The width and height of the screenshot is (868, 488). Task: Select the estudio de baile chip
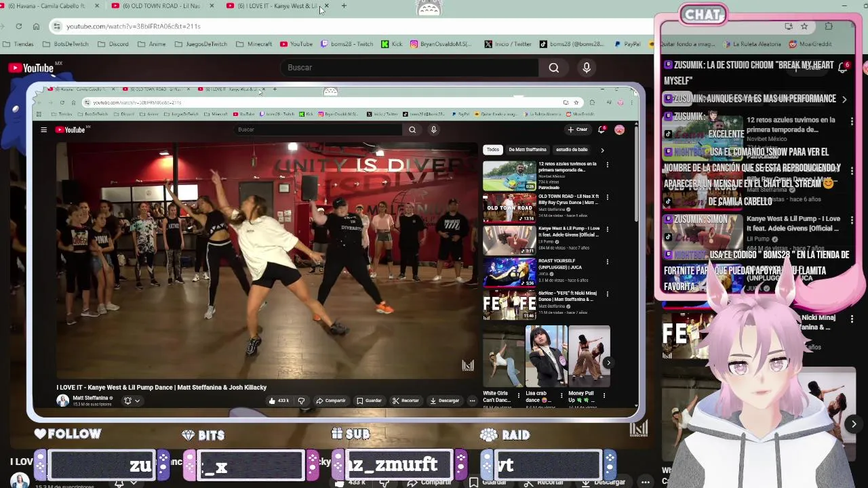[x=572, y=150]
